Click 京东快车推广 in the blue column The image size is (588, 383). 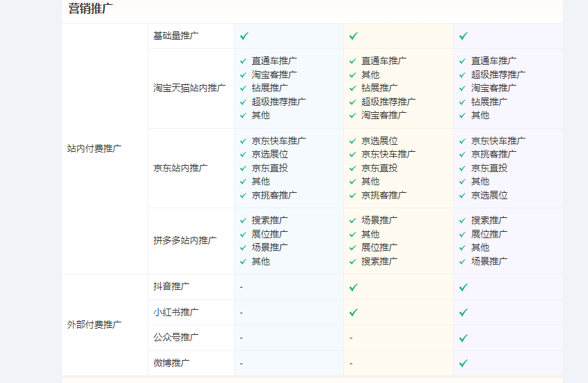pos(278,141)
